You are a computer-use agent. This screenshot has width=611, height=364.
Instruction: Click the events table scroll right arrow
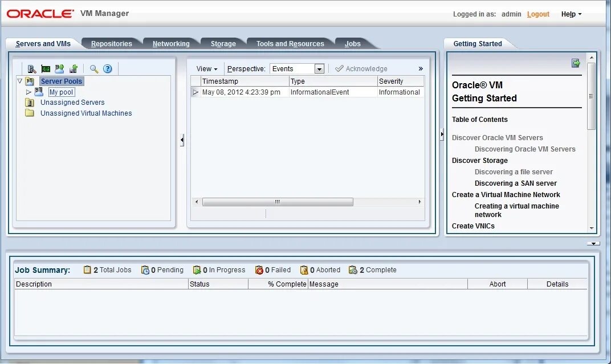(419, 202)
